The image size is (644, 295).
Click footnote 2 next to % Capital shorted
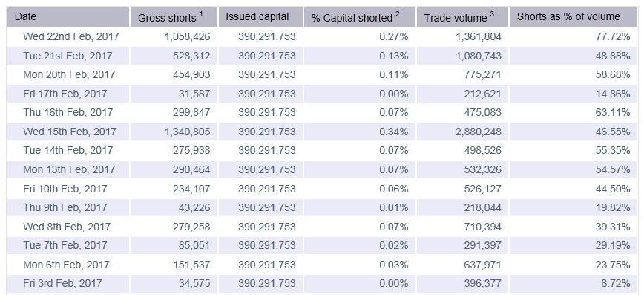click(x=397, y=14)
